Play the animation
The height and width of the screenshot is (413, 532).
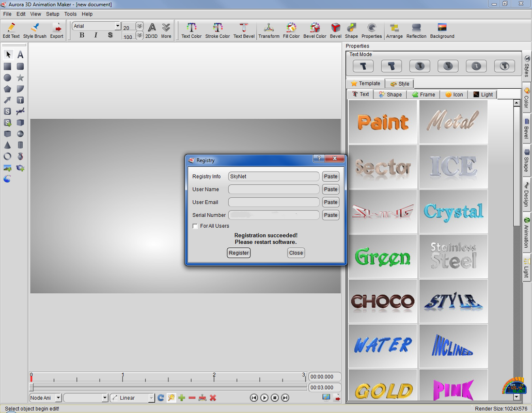[x=264, y=398]
